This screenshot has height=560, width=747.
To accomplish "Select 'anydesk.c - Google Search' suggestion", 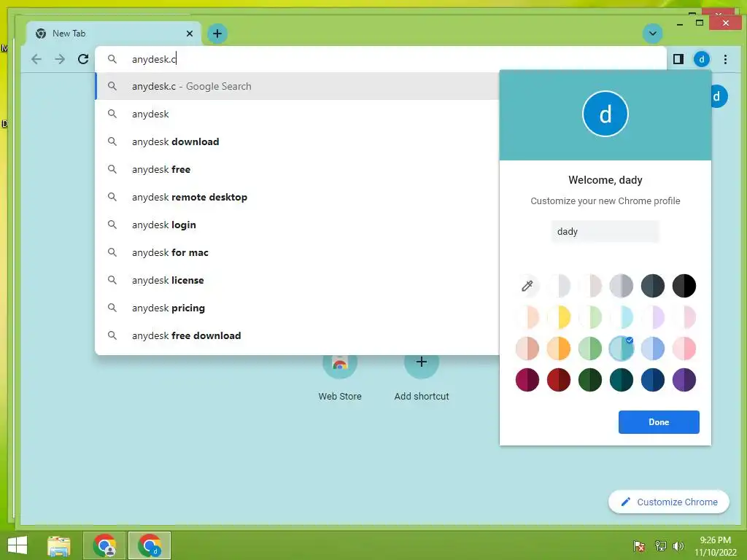I will coord(298,86).
